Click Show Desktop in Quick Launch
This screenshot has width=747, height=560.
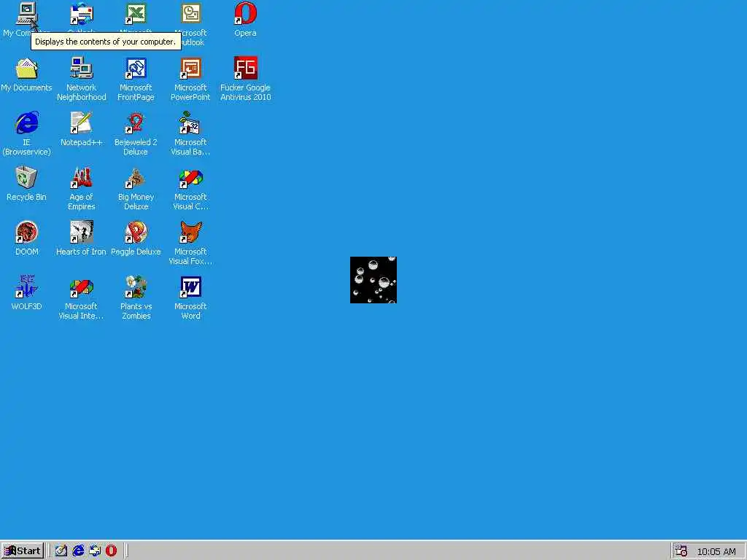(x=61, y=551)
